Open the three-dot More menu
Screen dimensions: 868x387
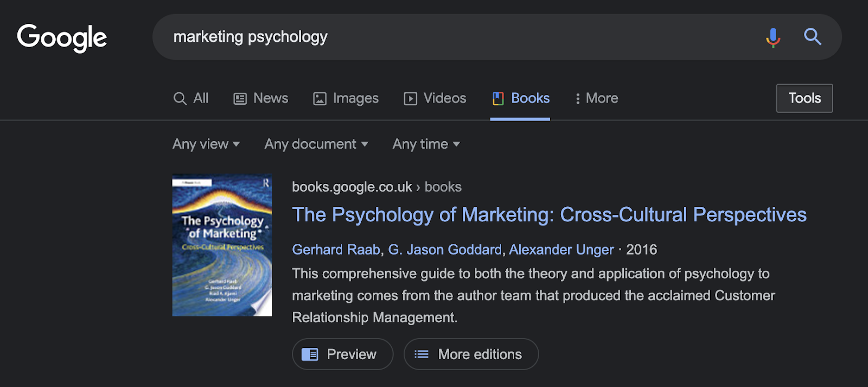(596, 98)
